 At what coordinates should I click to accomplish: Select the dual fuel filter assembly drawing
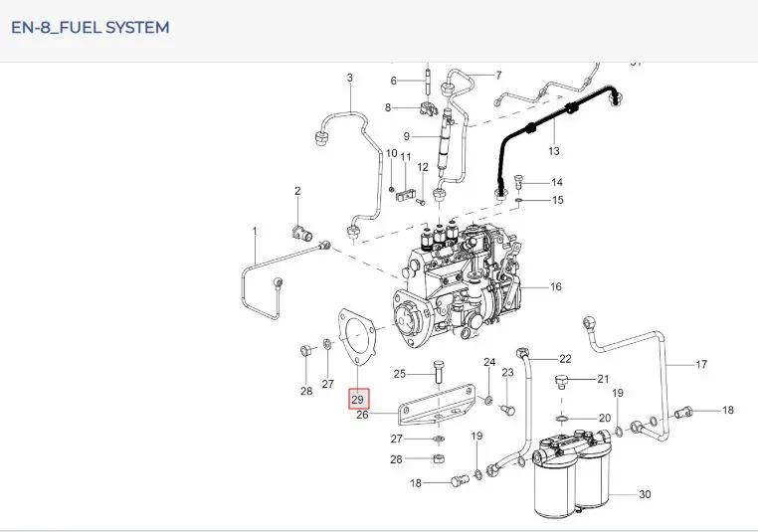pyautogui.click(x=573, y=472)
